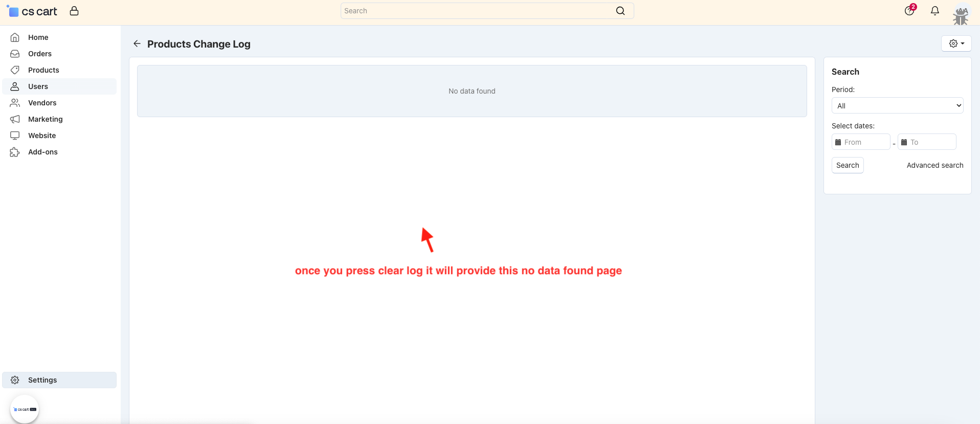Open the gear dropdown menu at top right
Screen dimensions: 980x424
pyautogui.click(x=956, y=43)
